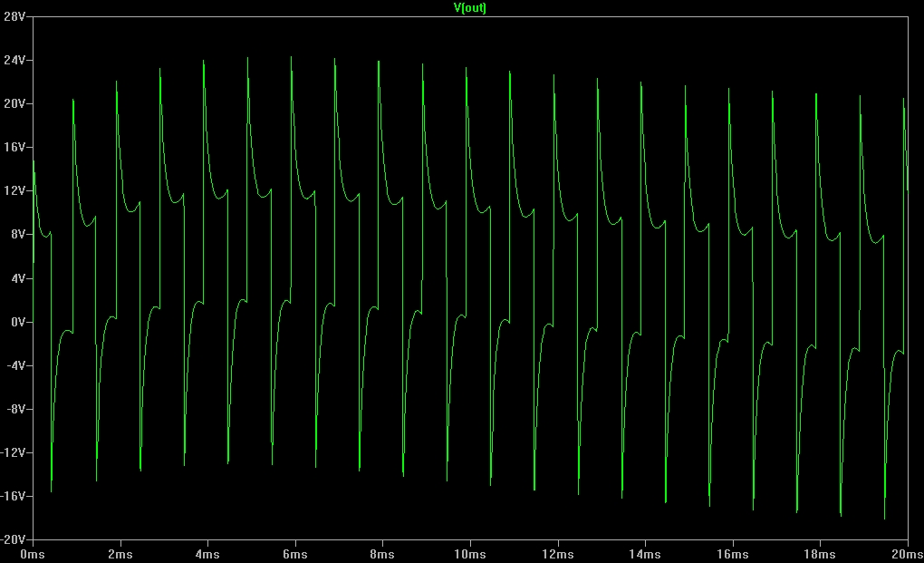Click the 2ms time axis label
The height and width of the screenshot is (563, 924).
click(120, 555)
